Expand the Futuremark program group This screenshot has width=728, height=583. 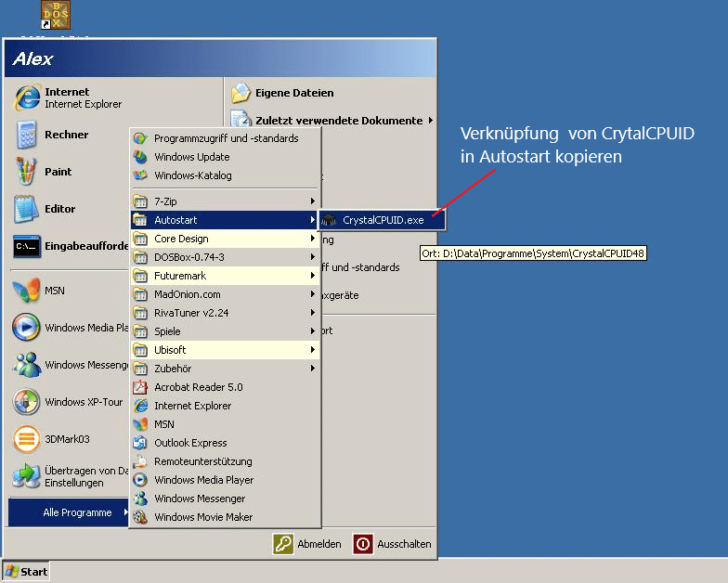coord(225,276)
